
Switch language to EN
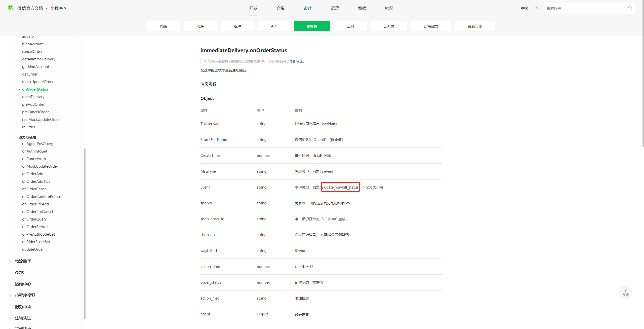click(536, 8)
